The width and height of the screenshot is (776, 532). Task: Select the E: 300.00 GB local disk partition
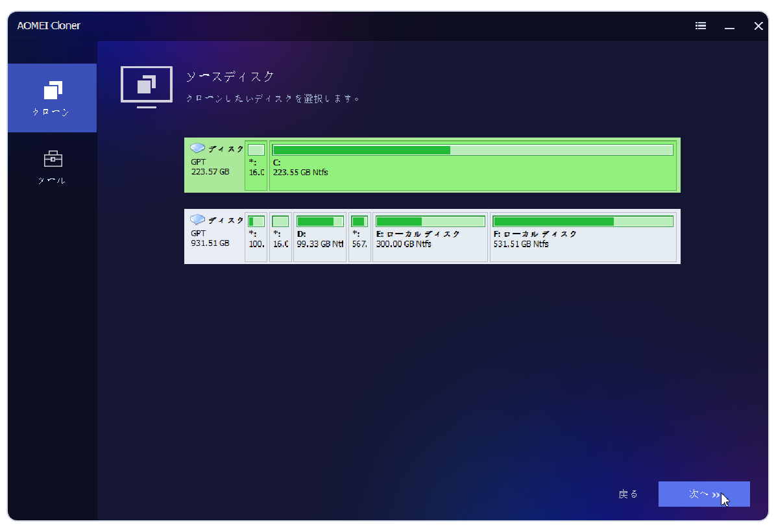pos(430,239)
